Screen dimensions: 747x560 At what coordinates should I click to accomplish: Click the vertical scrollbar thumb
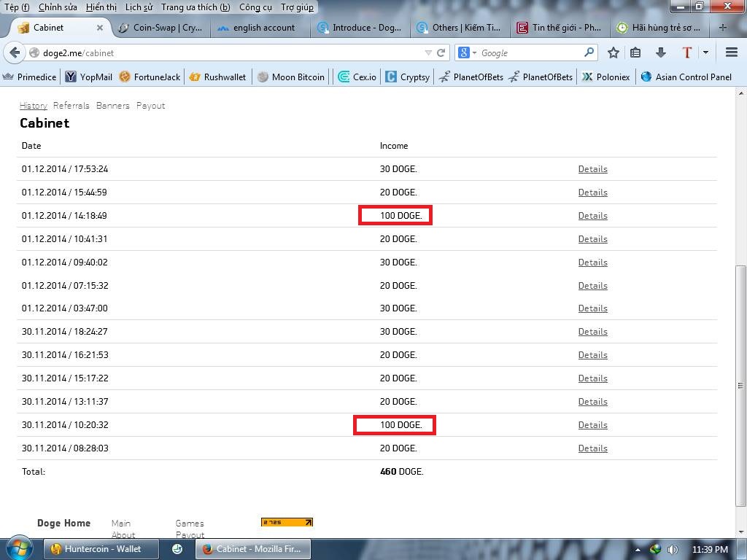[x=740, y=385]
